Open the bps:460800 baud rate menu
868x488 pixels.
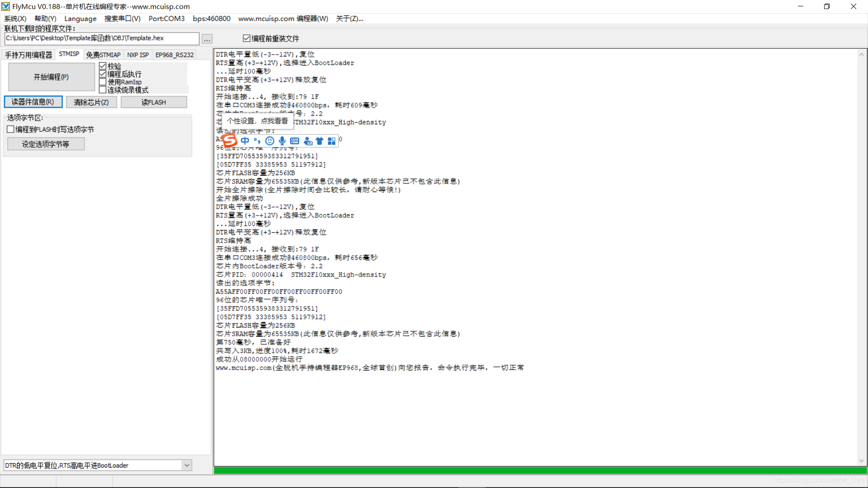tap(212, 19)
